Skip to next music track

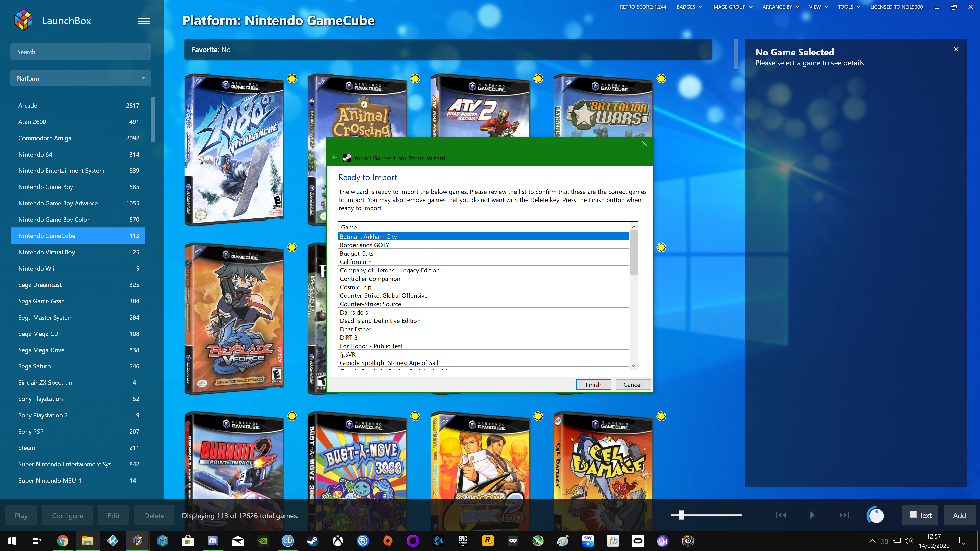coord(844,515)
